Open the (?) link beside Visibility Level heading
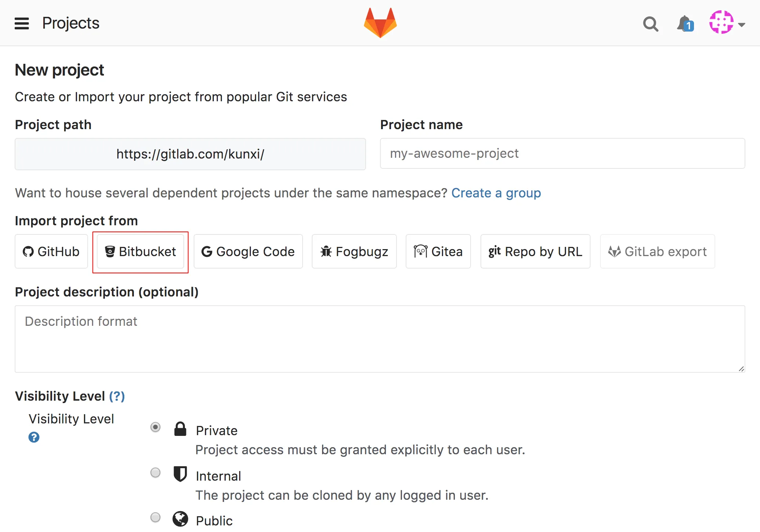Image resolution: width=760 pixels, height=532 pixels. [117, 396]
